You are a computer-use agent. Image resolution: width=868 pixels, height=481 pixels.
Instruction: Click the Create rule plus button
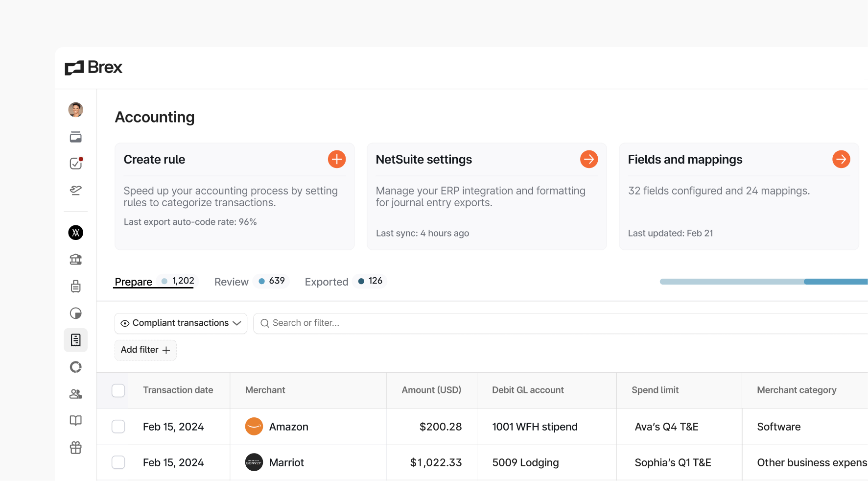point(336,159)
